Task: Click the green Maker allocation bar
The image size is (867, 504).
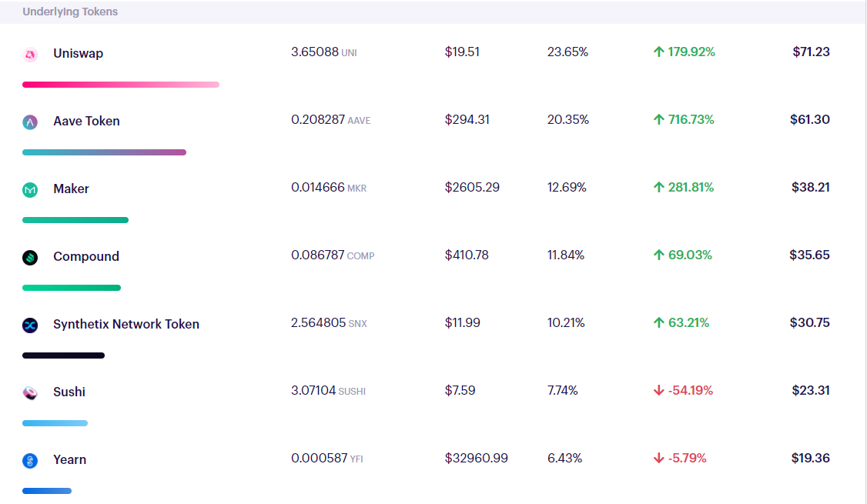Action: click(75, 220)
